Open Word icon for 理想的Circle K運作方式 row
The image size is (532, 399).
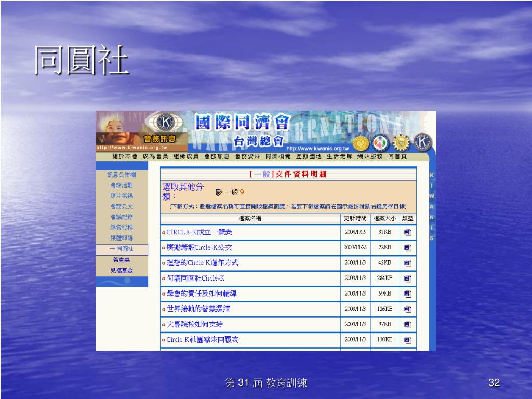(x=407, y=263)
